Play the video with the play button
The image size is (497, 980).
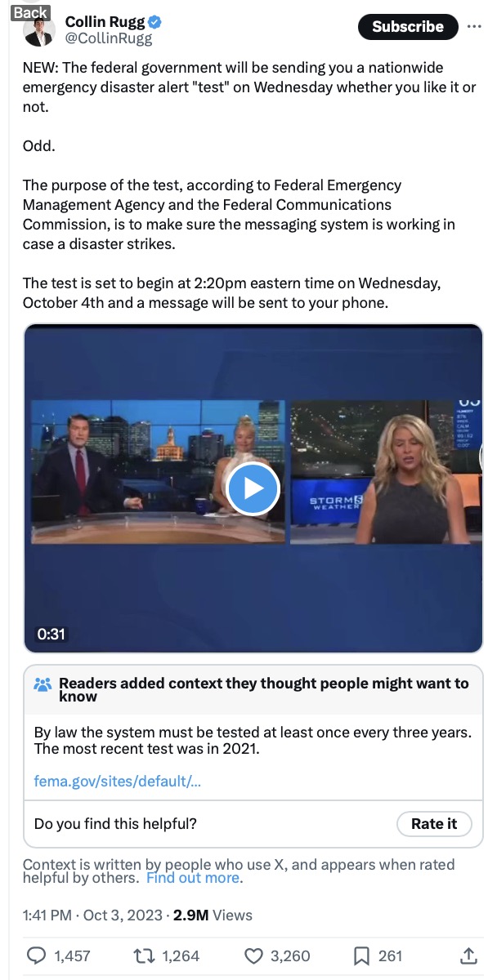[x=253, y=488]
